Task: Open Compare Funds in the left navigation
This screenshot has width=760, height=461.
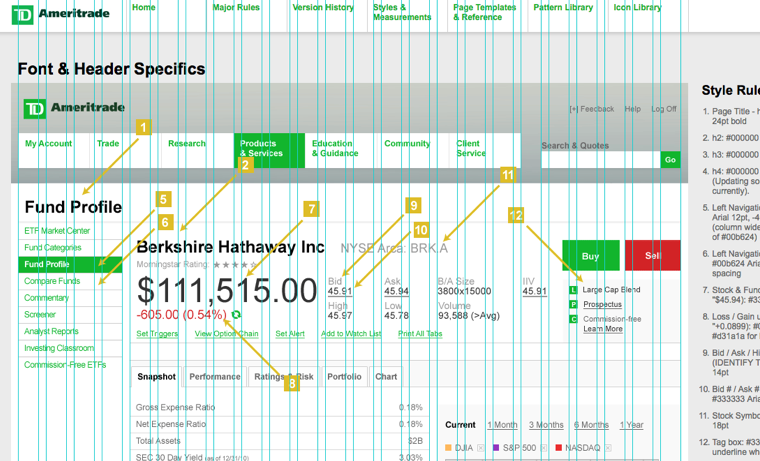Action: click(x=52, y=281)
